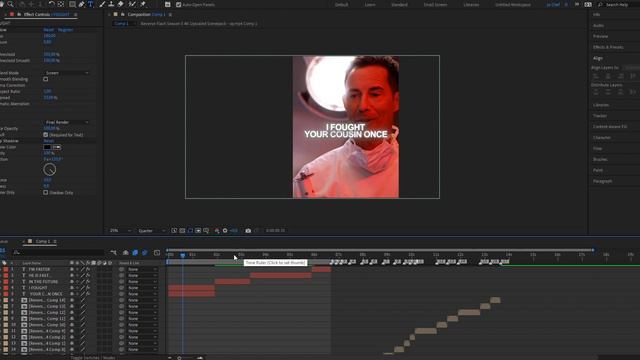Click the snapshot camera icon below viewer
The image size is (640, 360).
click(x=248, y=231)
